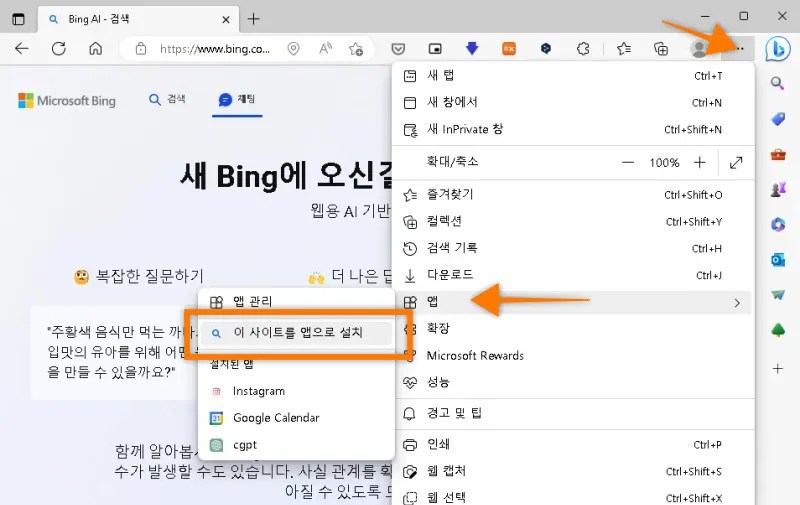Choose 웹 선택 from the menu
The width and height of the screenshot is (800, 505).
[x=573, y=497]
